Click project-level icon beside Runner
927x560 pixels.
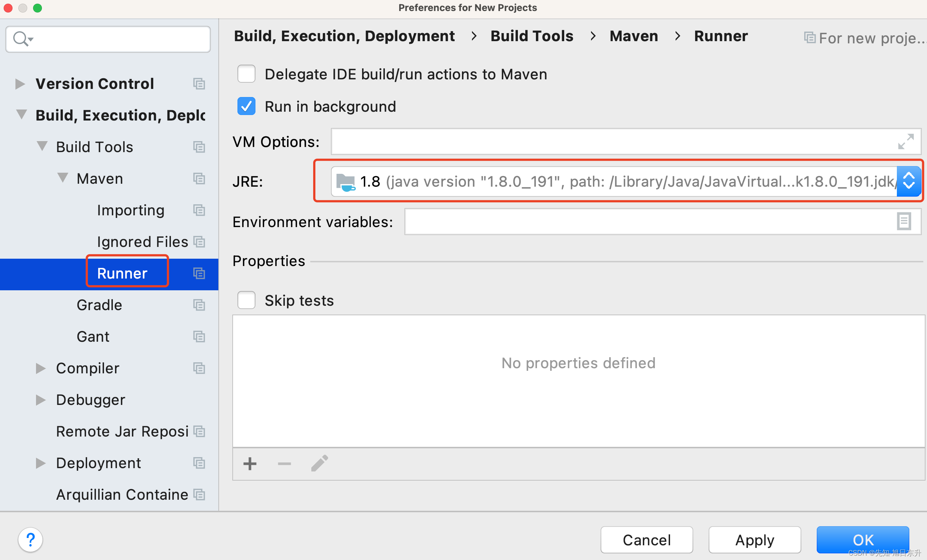click(x=199, y=273)
